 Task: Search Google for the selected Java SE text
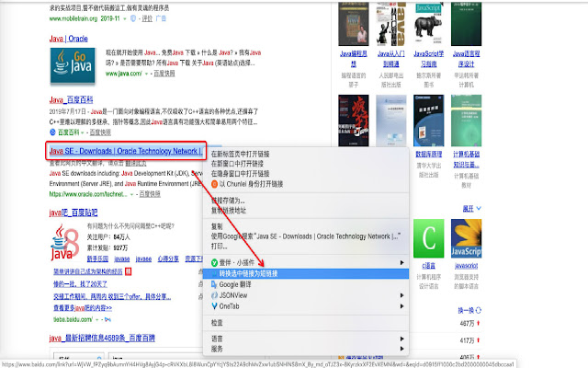[306, 236]
